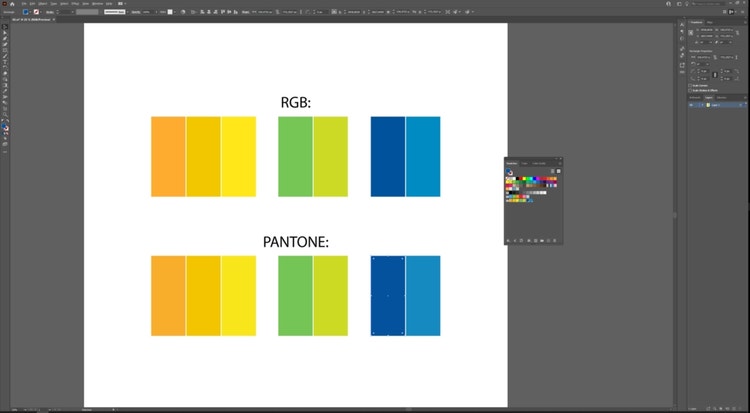Open the Window menu
The height and width of the screenshot is (413, 750).
click(97, 3)
